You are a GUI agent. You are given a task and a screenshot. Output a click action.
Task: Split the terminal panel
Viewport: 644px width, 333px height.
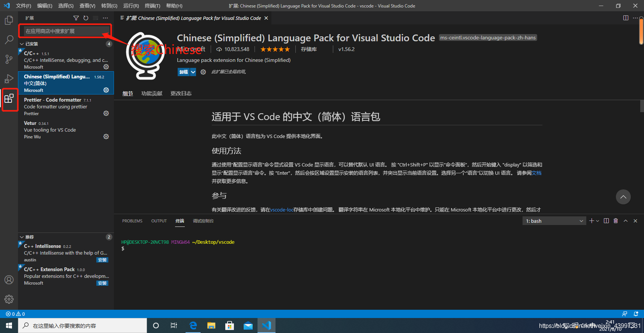point(606,221)
